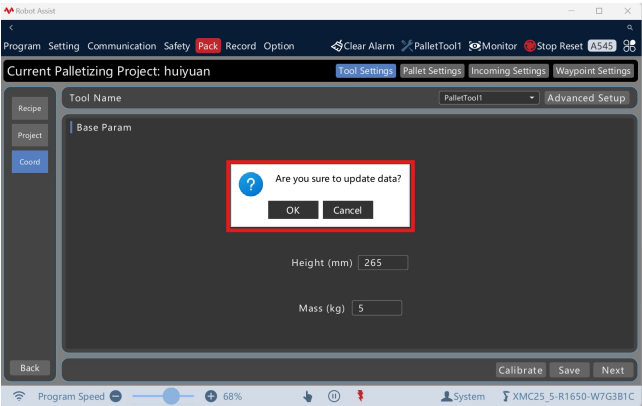The height and width of the screenshot is (406, 642).
Task: Open Advanced Setup
Action: pyautogui.click(x=586, y=98)
